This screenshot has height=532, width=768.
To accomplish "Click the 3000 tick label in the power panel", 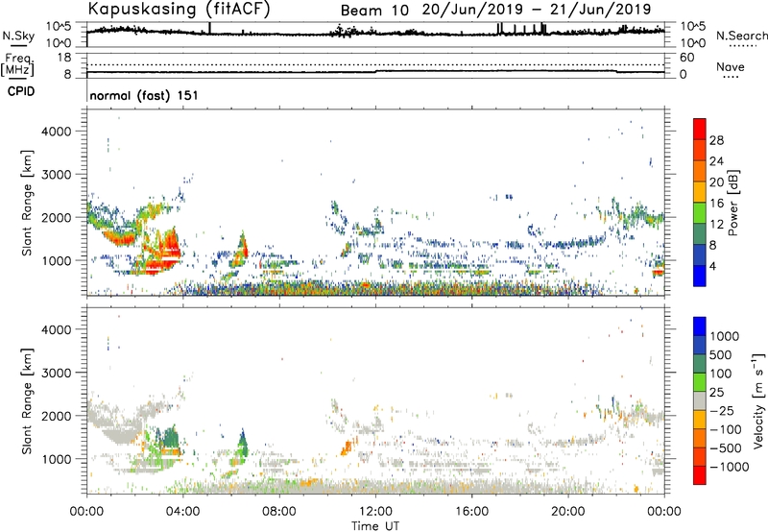I will point(57,175).
